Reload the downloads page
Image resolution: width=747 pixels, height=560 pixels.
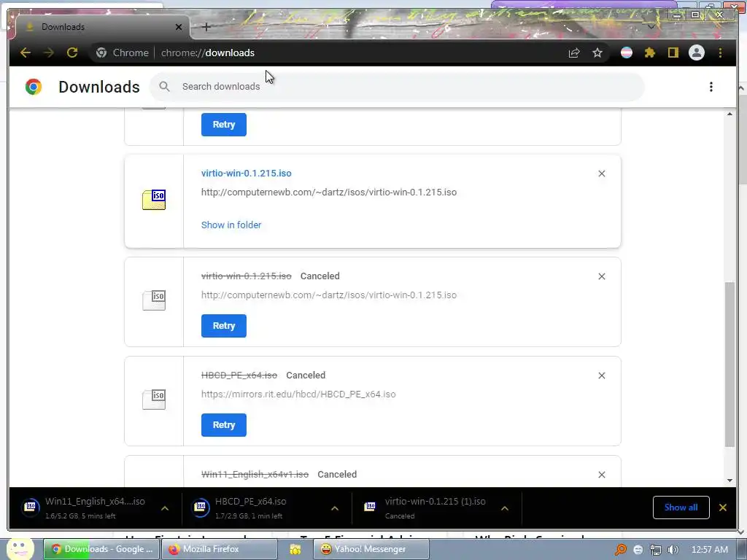pyautogui.click(x=72, y=52)
